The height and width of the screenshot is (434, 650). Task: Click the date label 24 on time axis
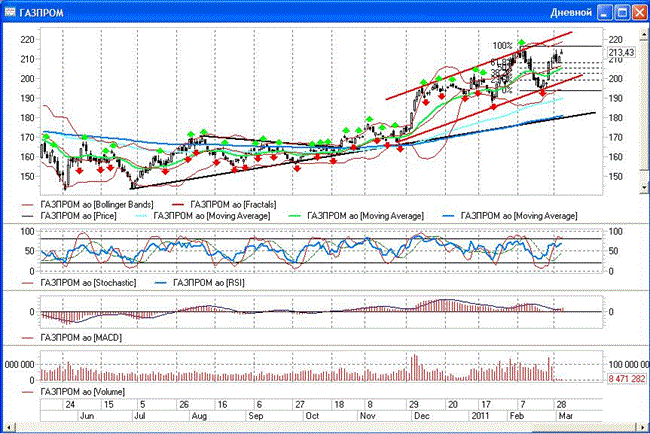click(x=70, y=404)
